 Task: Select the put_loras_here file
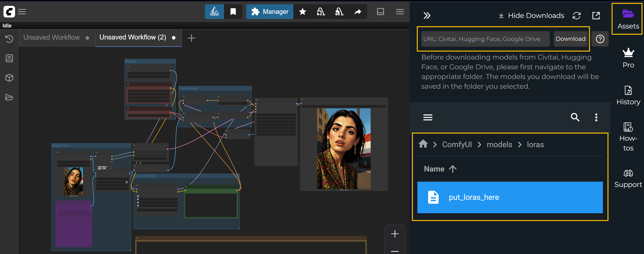[x=510, y=197]
